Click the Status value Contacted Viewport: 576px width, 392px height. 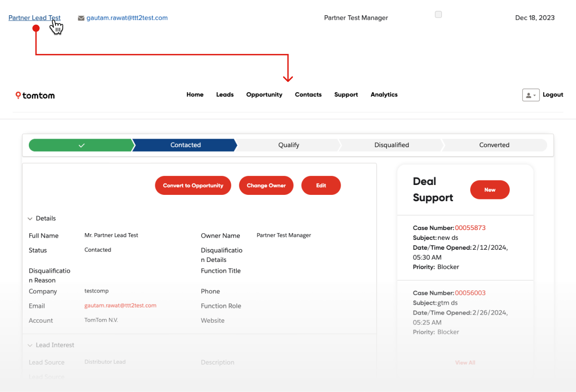coord(98,250)
